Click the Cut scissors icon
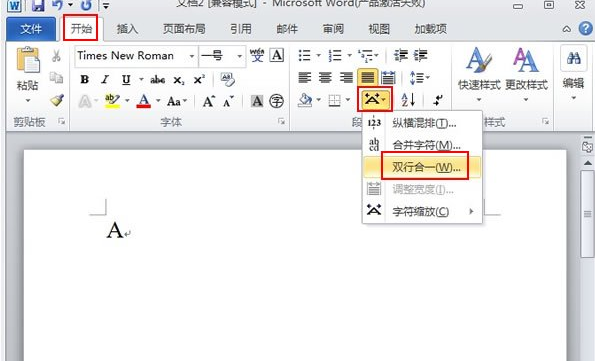595x361 pixels. tap(56, 56)
